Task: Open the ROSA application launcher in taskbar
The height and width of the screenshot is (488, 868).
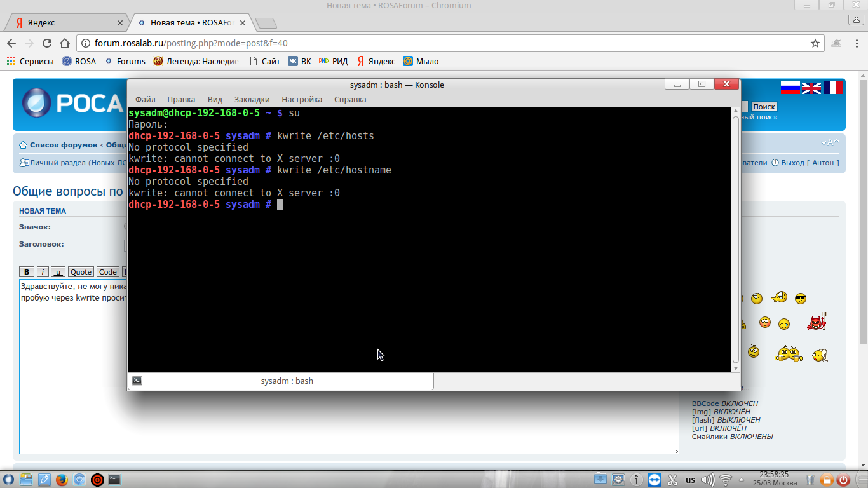Action: click(8, 480)
